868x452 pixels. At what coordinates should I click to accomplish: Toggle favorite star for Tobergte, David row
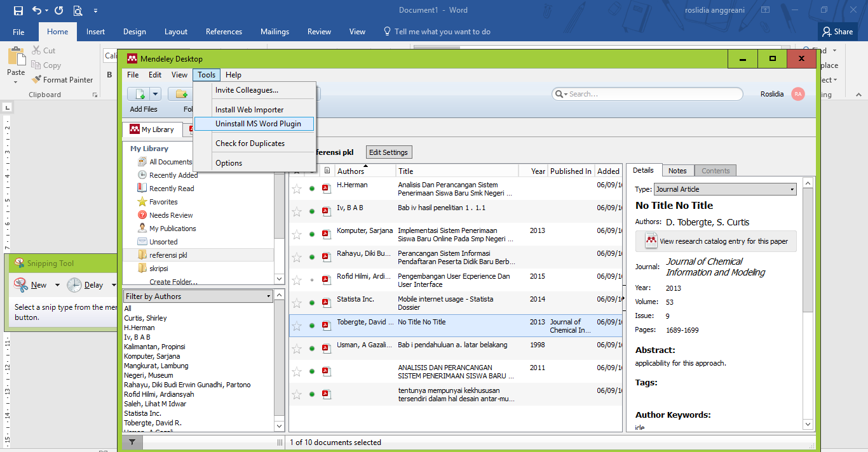(297, 326)
